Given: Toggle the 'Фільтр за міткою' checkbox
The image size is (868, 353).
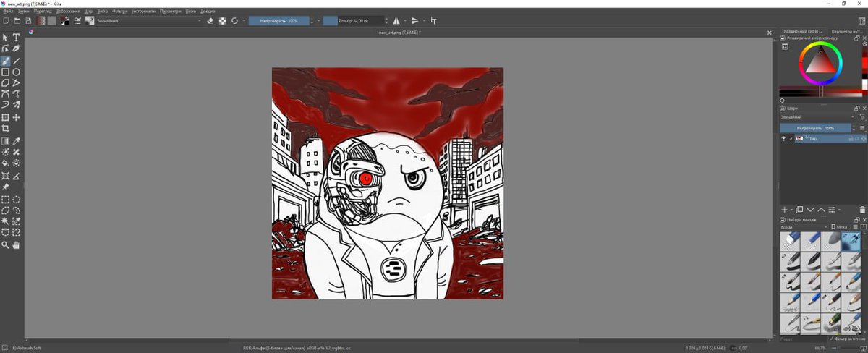Looking at the screenshot, I should pyautogui.click(x=832, y=339).
